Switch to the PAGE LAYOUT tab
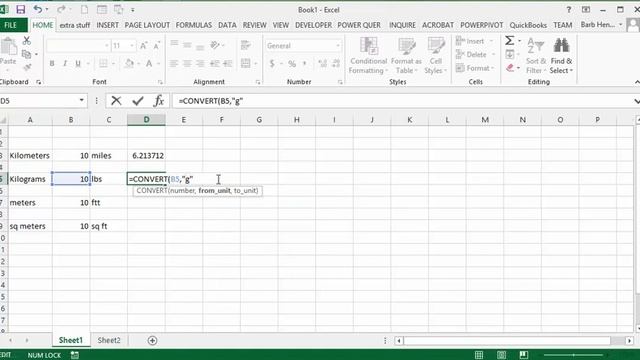The width and height of the screenshot is (640, 360). (147, 25)
